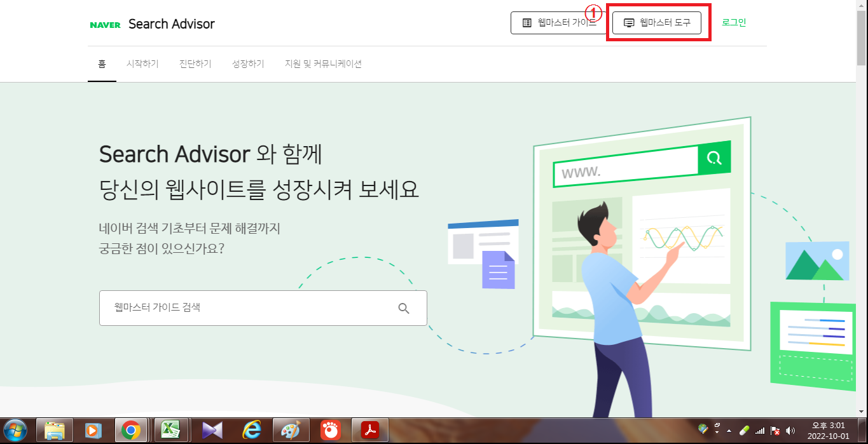
Task: Click the mountain picture card in the illustration
Action: point(817,261)
